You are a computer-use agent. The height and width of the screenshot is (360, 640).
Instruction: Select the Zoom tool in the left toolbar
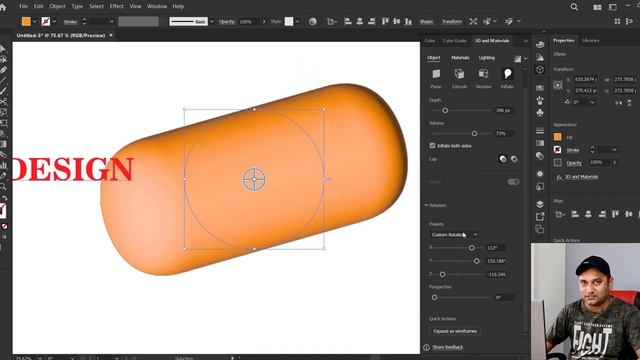[3, 187]
